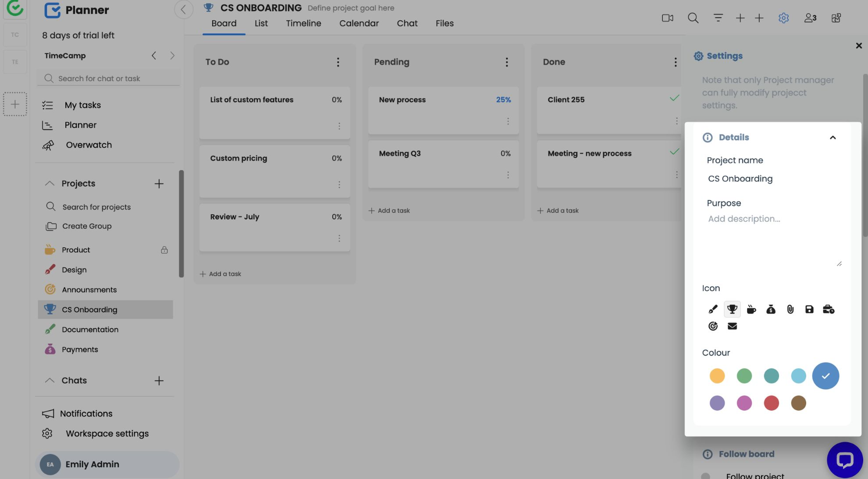Select the red colour swatch

771,403
